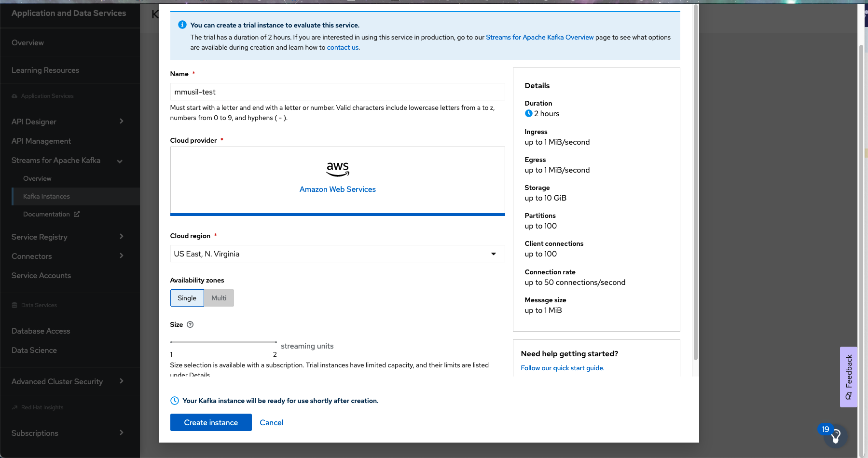868x458 pixels.
Task: Open the Cloud region dropdown
Action: [337, 254]
